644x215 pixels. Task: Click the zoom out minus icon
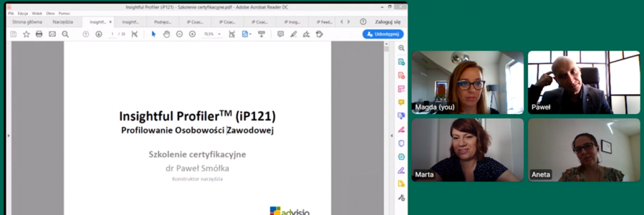[179, 34]
